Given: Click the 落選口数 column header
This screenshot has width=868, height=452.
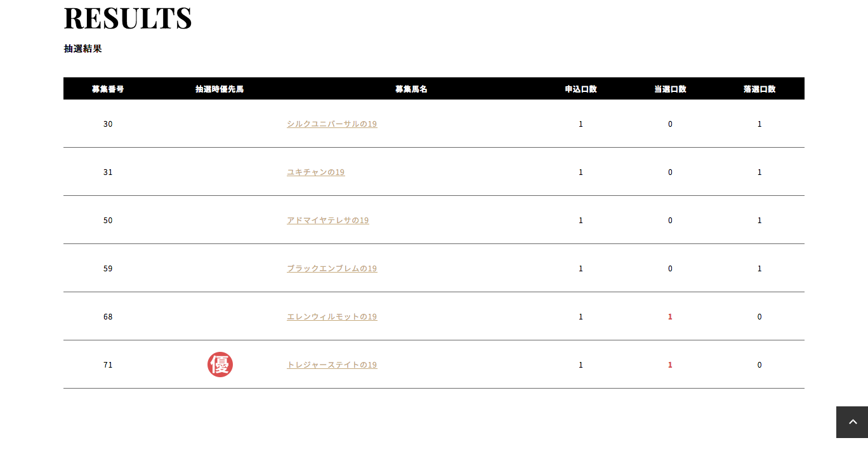Looking at the screenshot, I should coord(760,89).
